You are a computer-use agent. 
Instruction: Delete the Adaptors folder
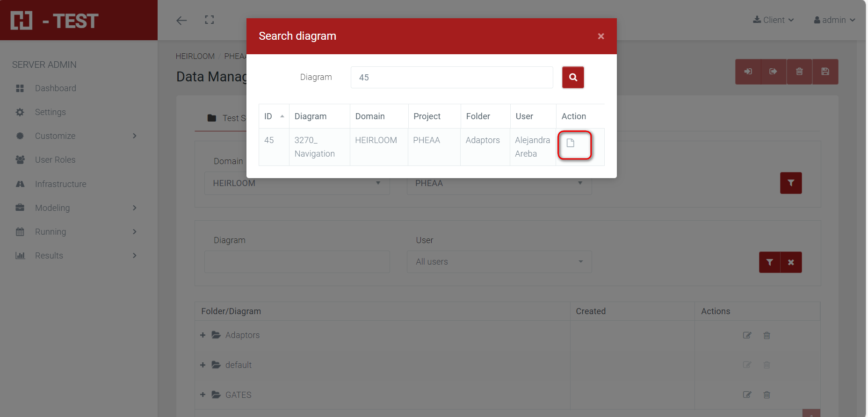[767, 335]
